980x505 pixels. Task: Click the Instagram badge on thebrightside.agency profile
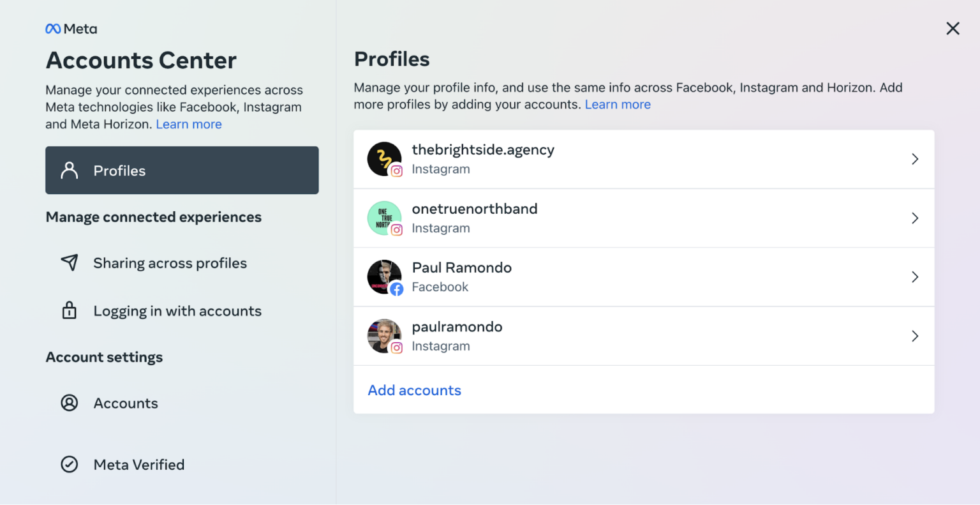(397, 170)
